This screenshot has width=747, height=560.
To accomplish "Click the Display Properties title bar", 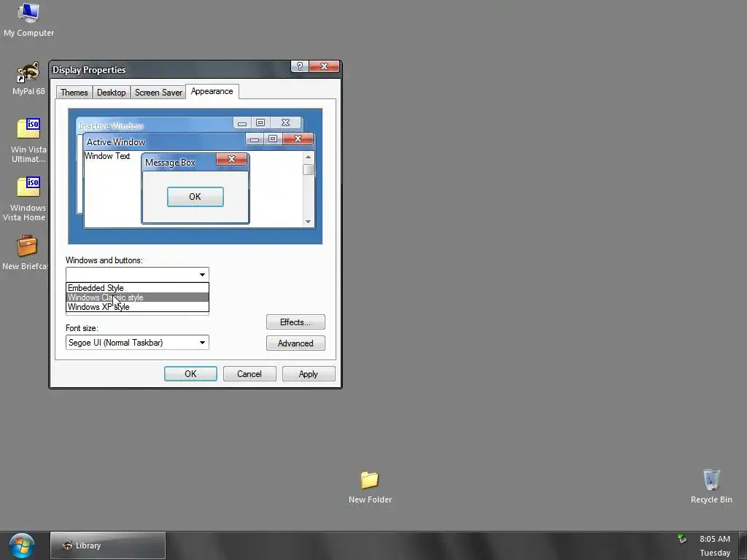I will (171, 69).
